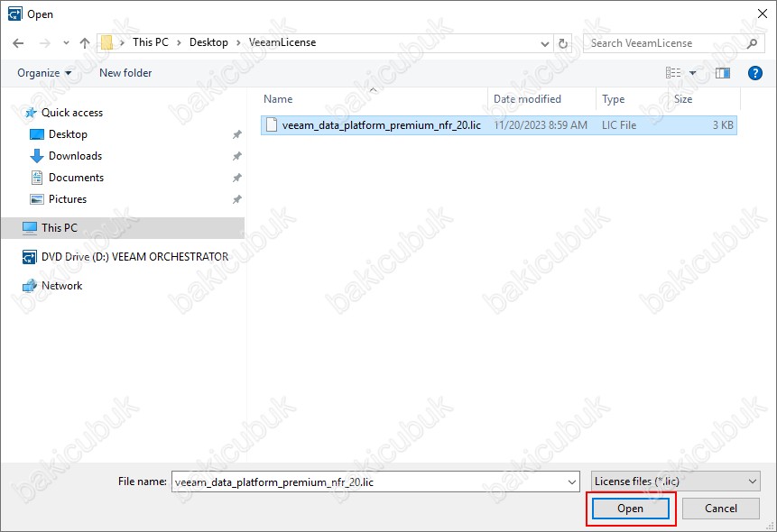Click pin icon next to Pictures
777x532 pixels.
[236, 199]
